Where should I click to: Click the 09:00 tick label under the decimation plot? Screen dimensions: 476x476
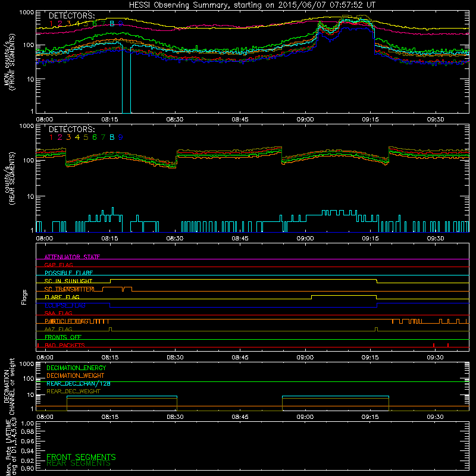(x=305, y=417)
